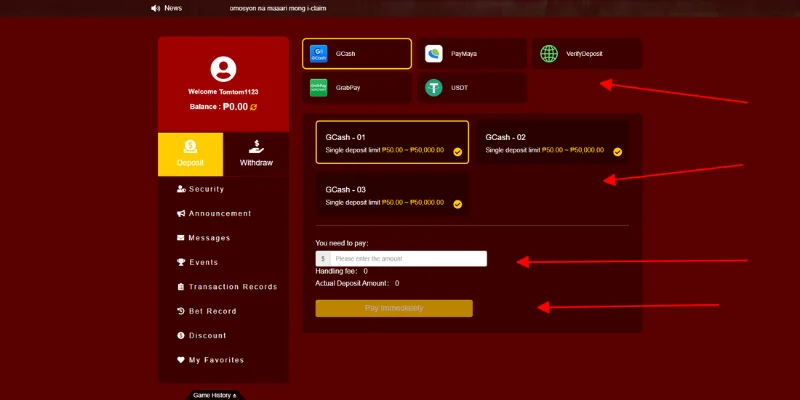The height and width of the screenshot is (400, 800).
Task: Click the Actual Deposit Amount value
Action: pyautogui.click(x=397, y=283)
